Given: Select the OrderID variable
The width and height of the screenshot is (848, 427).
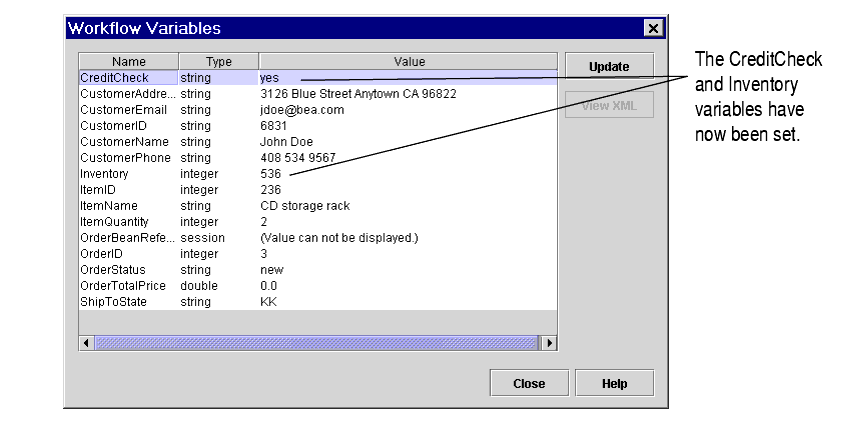Looking at the screenshot, I should tap(101, 253).
